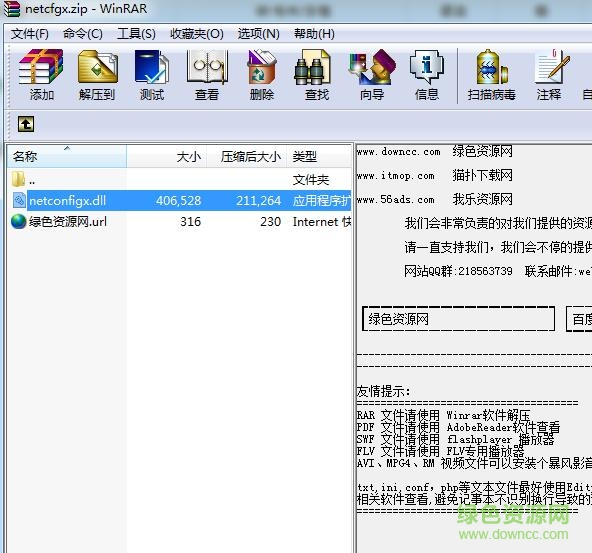Click the globe icon of 绿色资源网.url
This screenshot has height=553, width=592.
18,222
